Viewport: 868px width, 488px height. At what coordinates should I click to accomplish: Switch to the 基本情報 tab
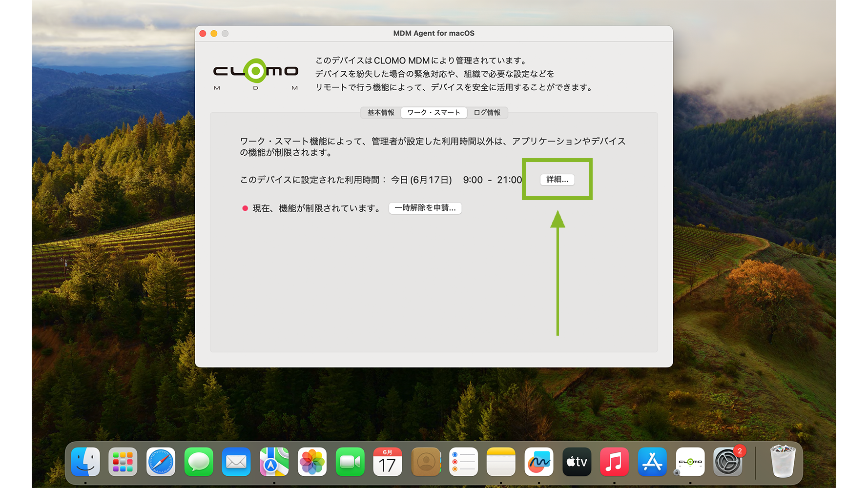click(x=381, y=113)
